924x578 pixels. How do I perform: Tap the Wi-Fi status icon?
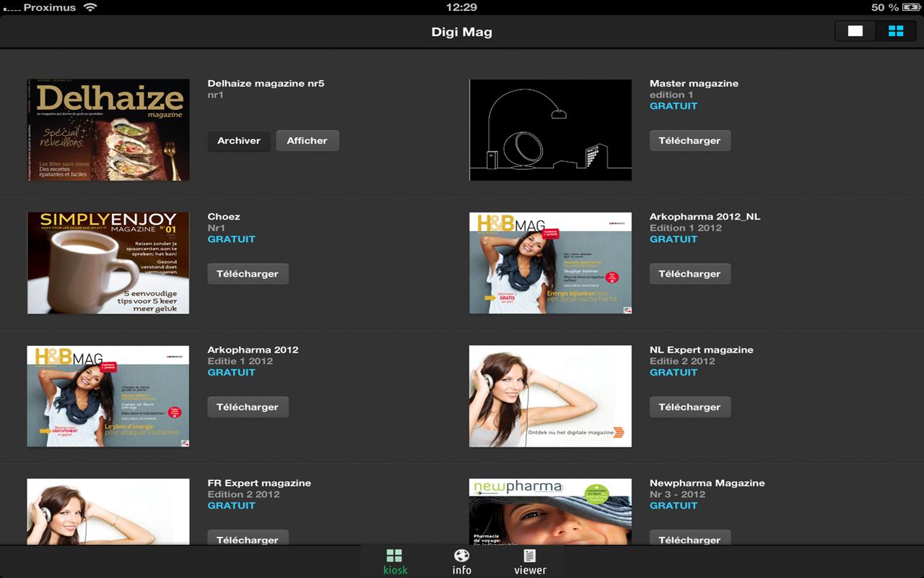[x=90, y=7]
